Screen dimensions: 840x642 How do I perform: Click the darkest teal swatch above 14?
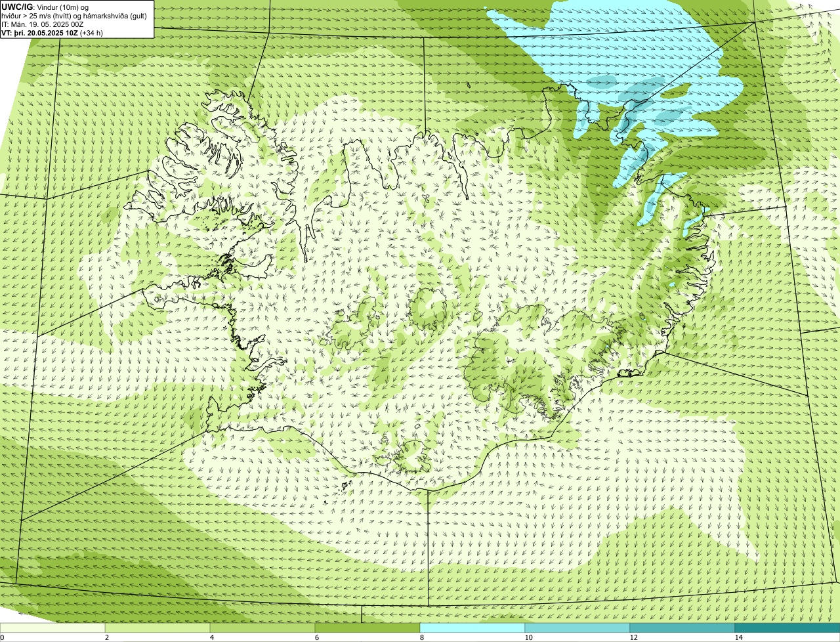click(x=787, y=628)
